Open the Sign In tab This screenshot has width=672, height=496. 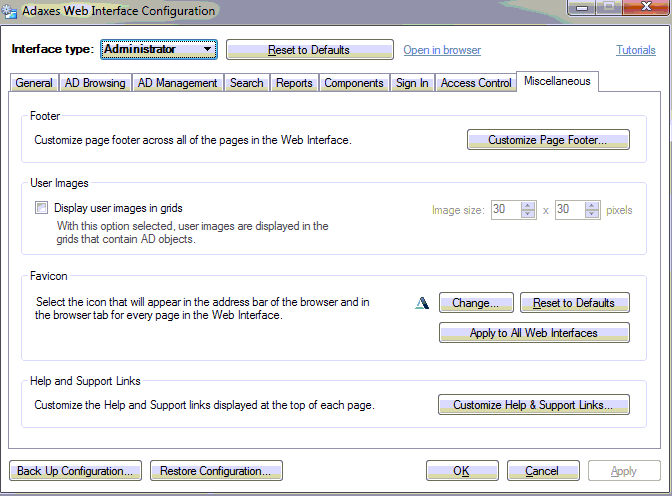(x=412, y=83)
